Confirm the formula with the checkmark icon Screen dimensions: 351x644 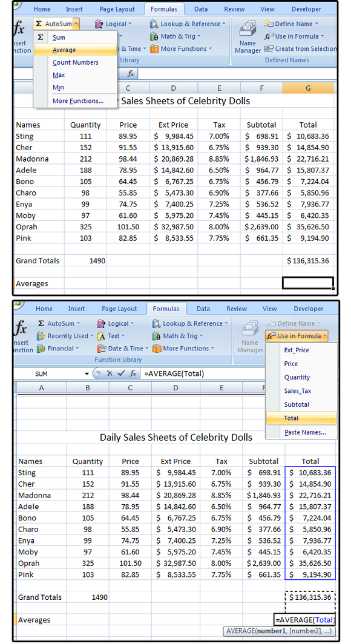point(120,373)
